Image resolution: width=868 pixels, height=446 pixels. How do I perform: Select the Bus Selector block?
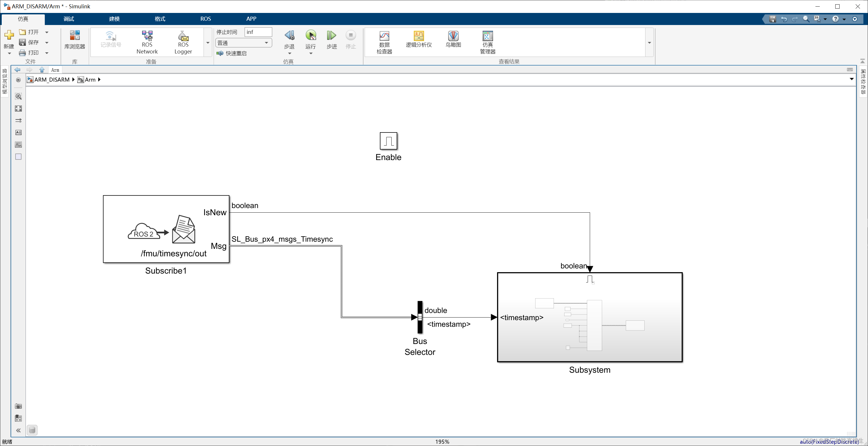point(420,317)
